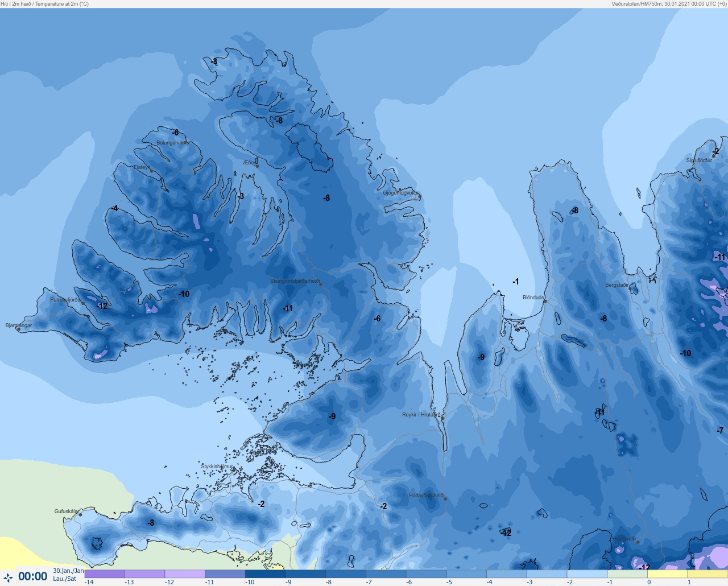The image size is (728, 586).
Task: Click the Blönduós station label
Action: coord(533,298)
